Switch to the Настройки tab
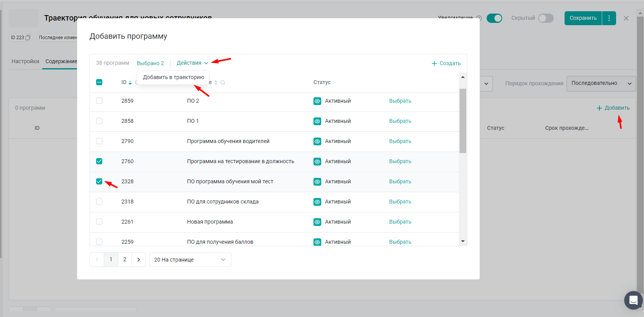The height and width of the screenshot is (317, 644). coord(25,61)
